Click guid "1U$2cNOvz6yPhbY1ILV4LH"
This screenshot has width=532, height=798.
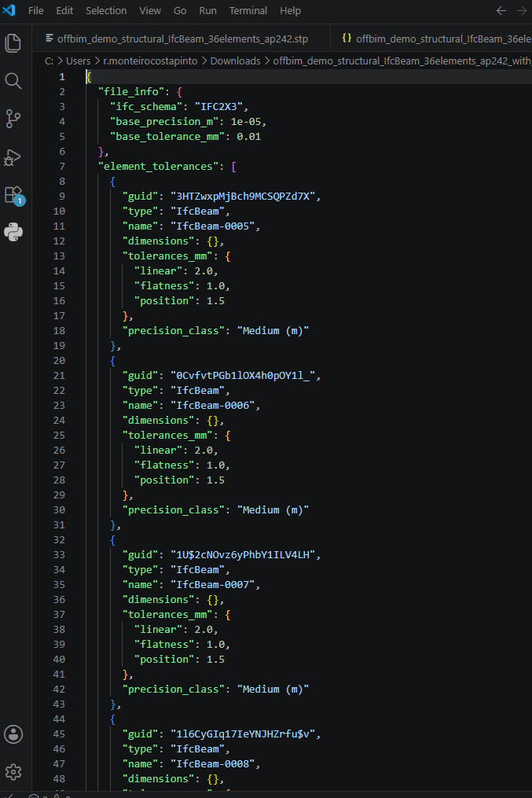coord(243,555)
